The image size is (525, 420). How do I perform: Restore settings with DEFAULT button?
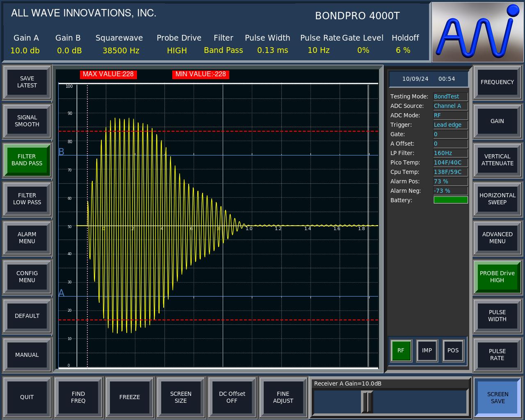(27, 316)
